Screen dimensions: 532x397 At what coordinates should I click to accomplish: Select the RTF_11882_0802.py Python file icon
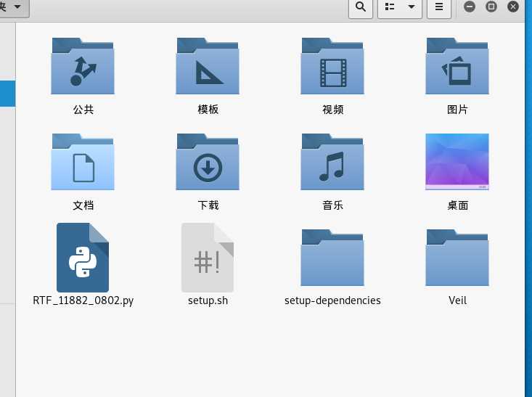[83, 258]
